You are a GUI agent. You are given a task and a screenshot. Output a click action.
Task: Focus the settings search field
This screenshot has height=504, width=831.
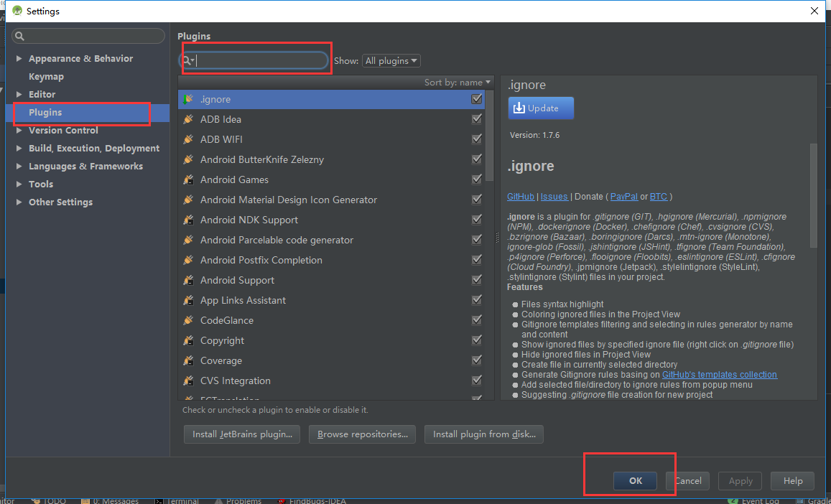[88, 36]
